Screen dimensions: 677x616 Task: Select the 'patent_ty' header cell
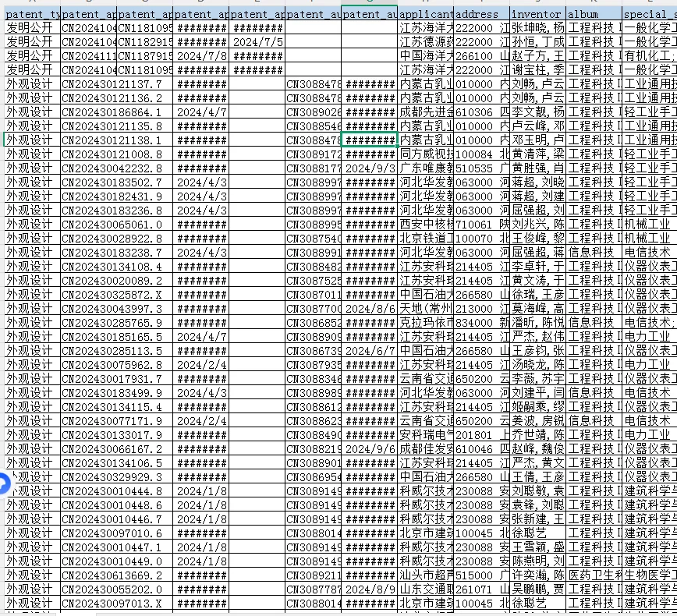tap(33, 14)
